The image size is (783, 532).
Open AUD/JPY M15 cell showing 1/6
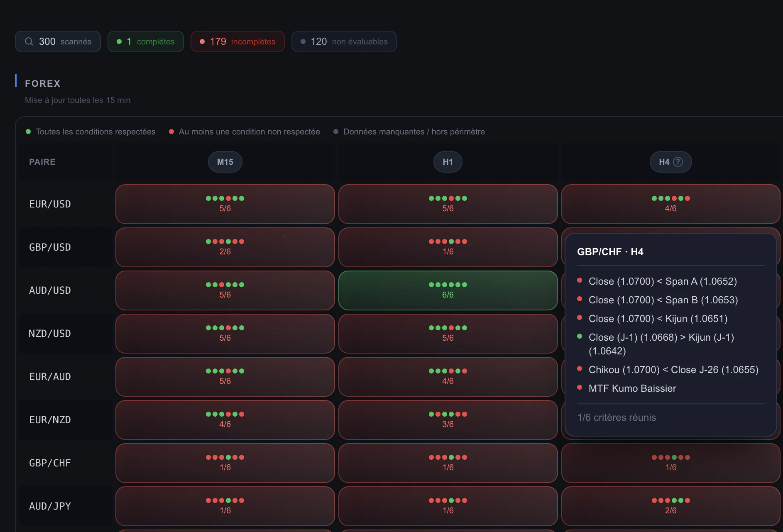click(x=225, y=506)
